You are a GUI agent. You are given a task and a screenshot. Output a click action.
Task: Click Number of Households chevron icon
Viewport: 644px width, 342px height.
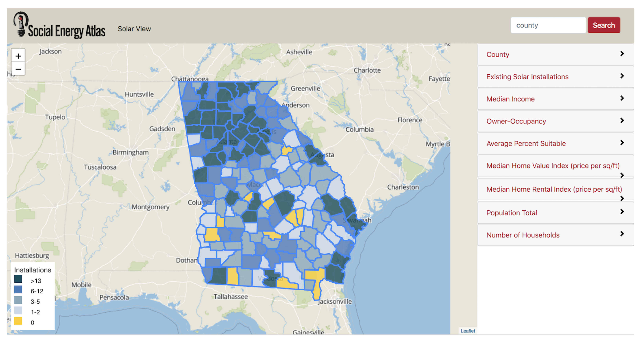pyautogui.click(x=622, y=234)
